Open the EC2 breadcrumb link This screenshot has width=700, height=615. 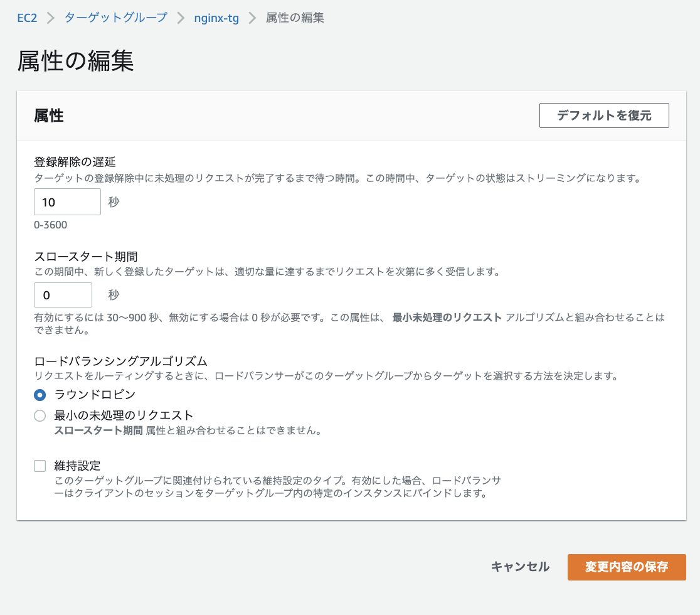click(x=26, y=18)
